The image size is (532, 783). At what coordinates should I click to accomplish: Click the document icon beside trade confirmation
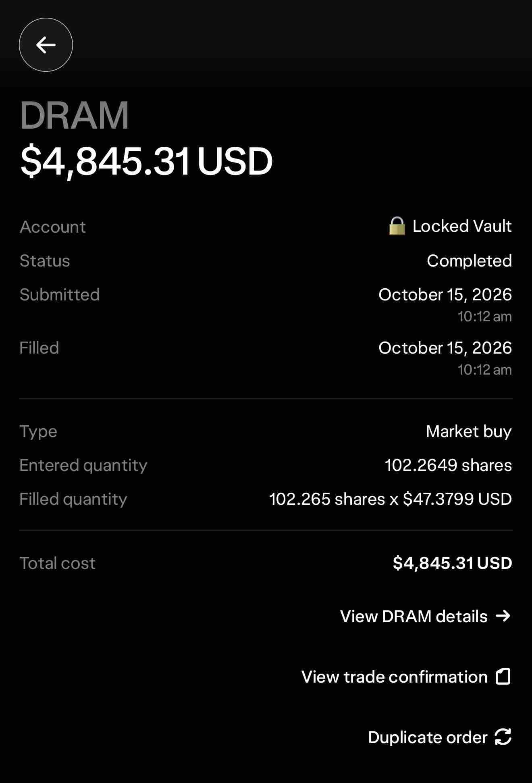click(x=503, y=676)
